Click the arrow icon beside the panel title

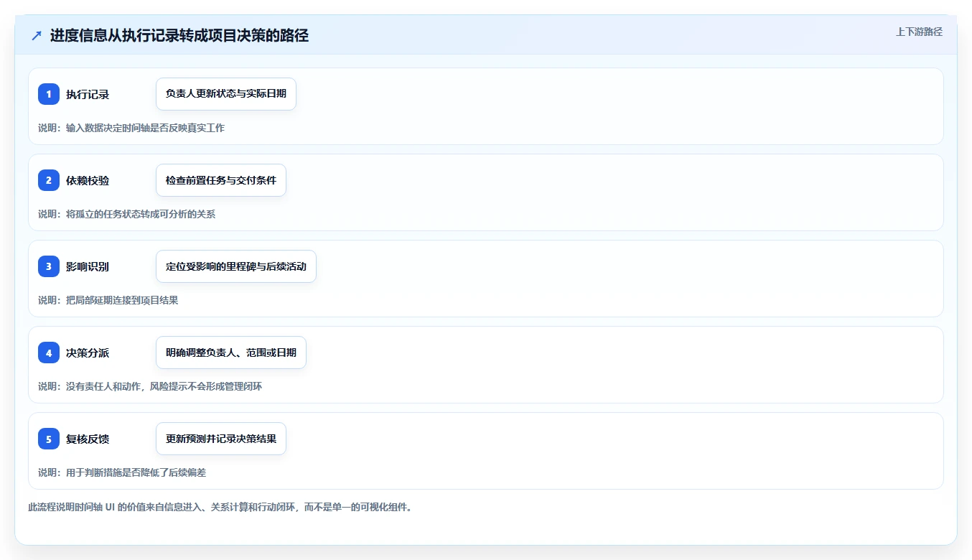37,36
